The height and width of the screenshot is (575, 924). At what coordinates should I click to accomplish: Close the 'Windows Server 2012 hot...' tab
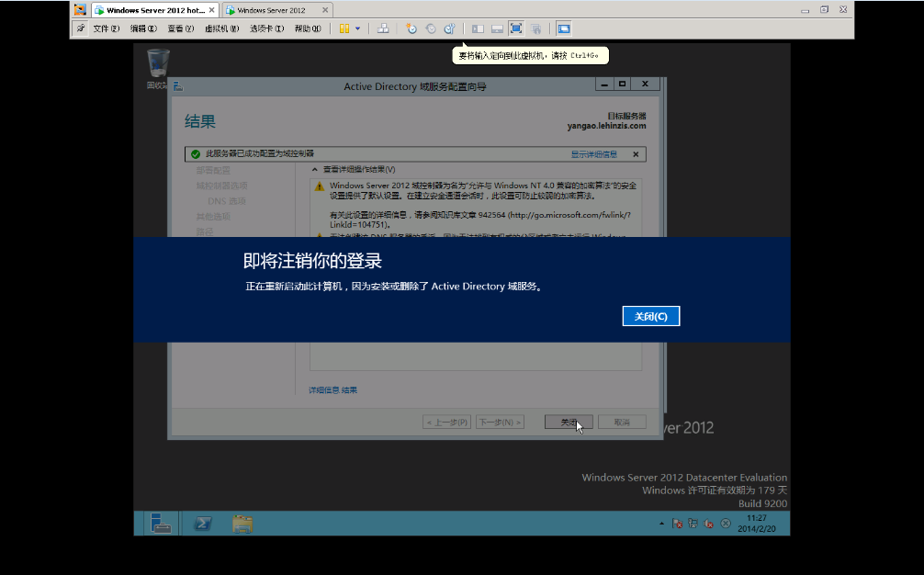(211, 10)
